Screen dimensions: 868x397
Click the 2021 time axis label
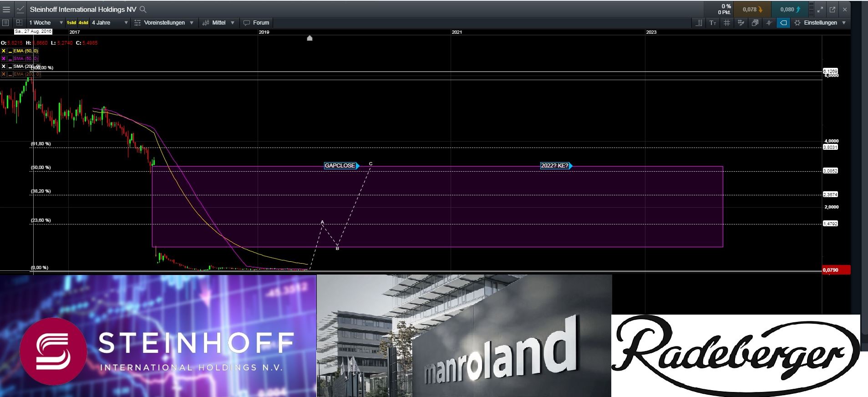click(x=457, y=32)
